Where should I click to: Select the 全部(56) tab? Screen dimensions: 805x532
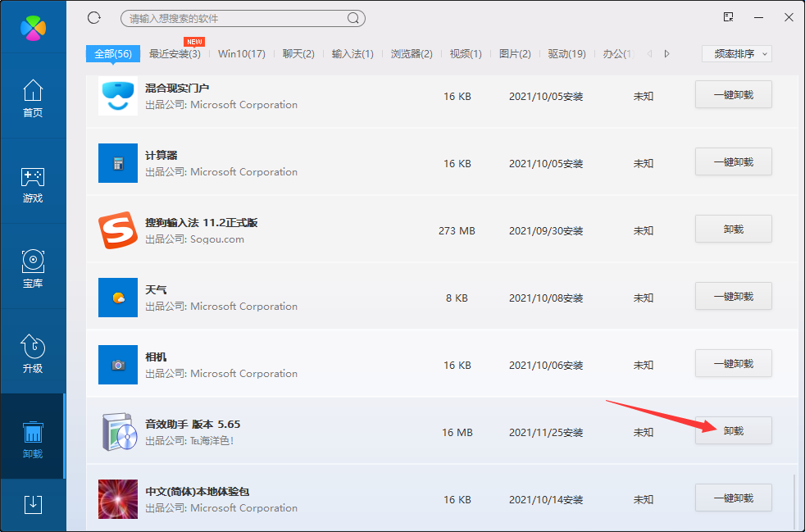[113, 54]
